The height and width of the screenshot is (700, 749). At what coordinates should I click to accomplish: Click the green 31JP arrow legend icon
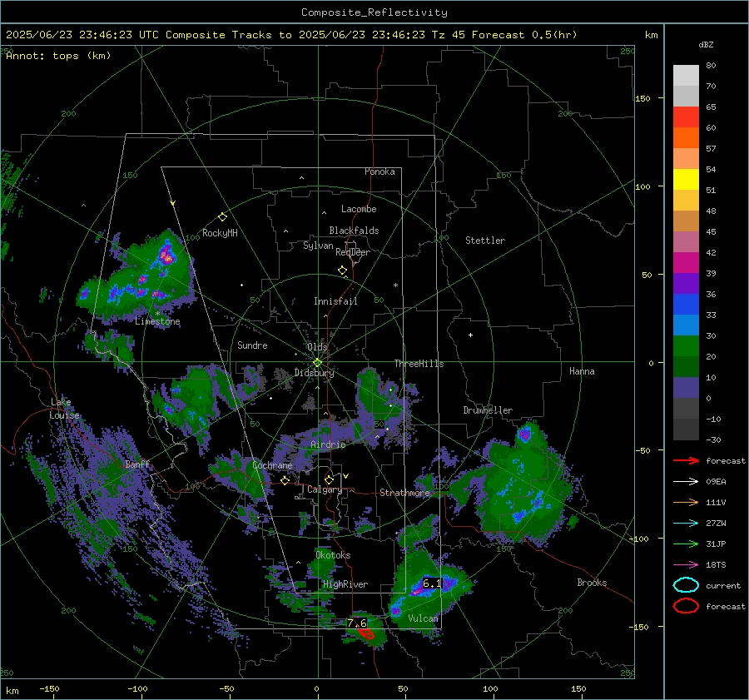(686, 544)
